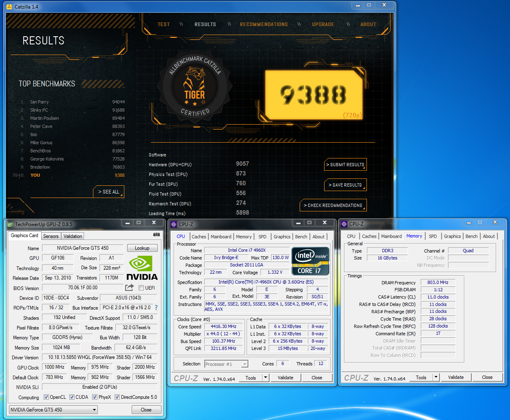This screenshot has width=510, height=420.
Task: Open SPD tab in CPU-Z Memory window
Action: 433,236
